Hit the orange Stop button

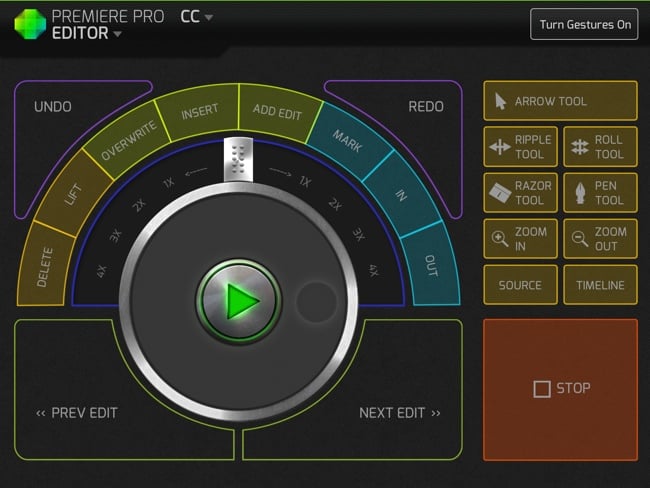tap(560, 389)
